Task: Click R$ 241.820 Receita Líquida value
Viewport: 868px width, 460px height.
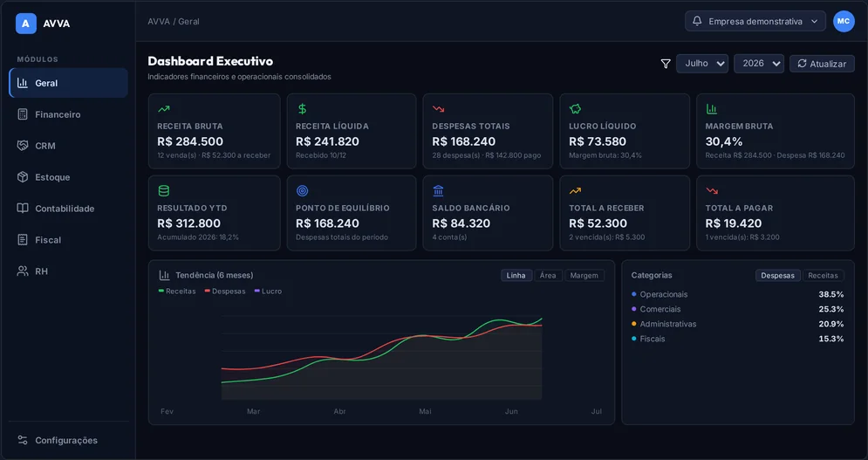Action: click(327, 141)
